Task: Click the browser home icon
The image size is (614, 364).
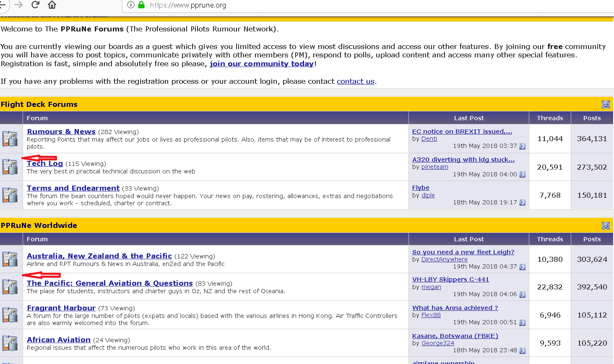Action: click(x=52, y=5)
